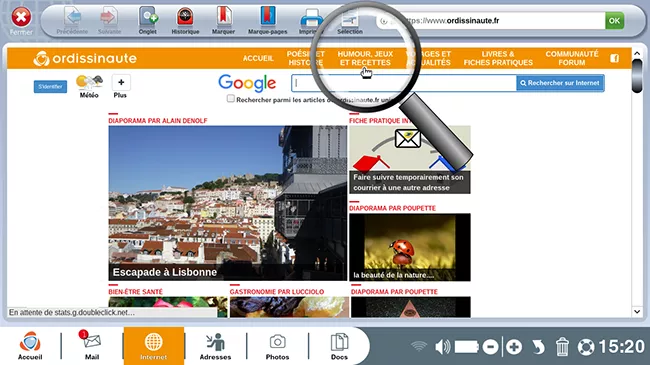Click the Facebook icon in orange bar
The image size is (650, 365).
pyautogui.click(x=615, y=58)
